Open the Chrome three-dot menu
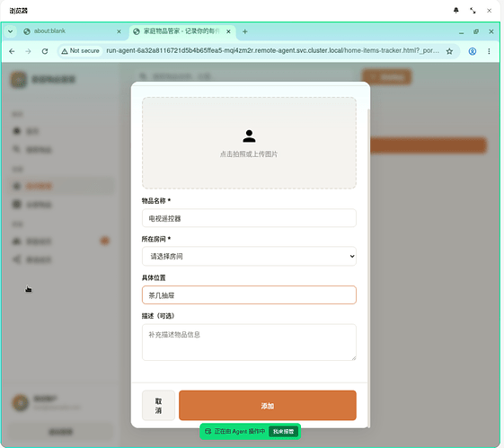 point(489,51)
